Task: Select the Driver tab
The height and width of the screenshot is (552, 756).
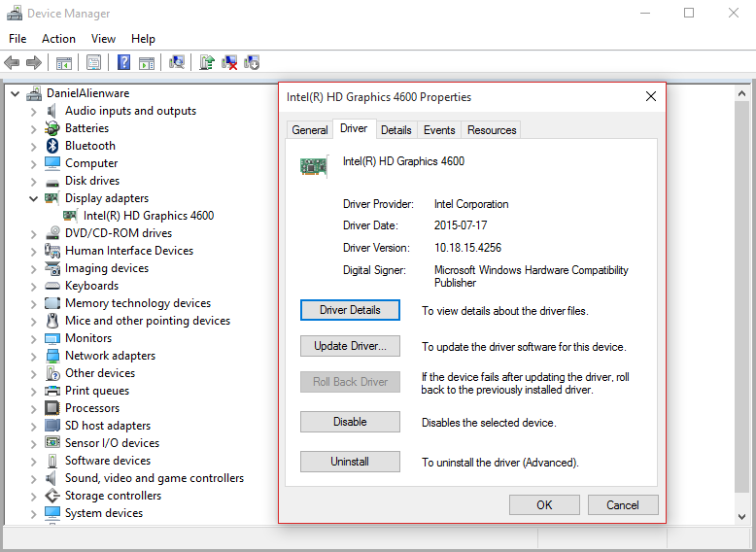Action: click(354, 128)
